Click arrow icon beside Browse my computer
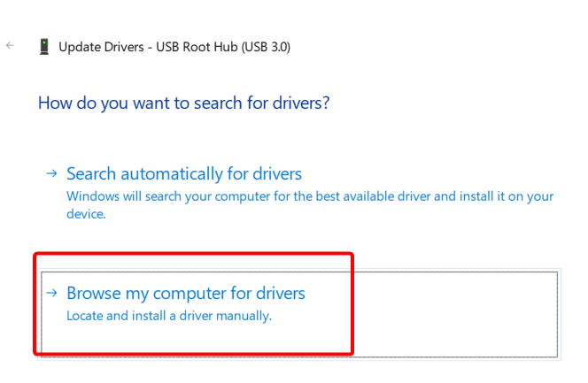 coord(53,293)
